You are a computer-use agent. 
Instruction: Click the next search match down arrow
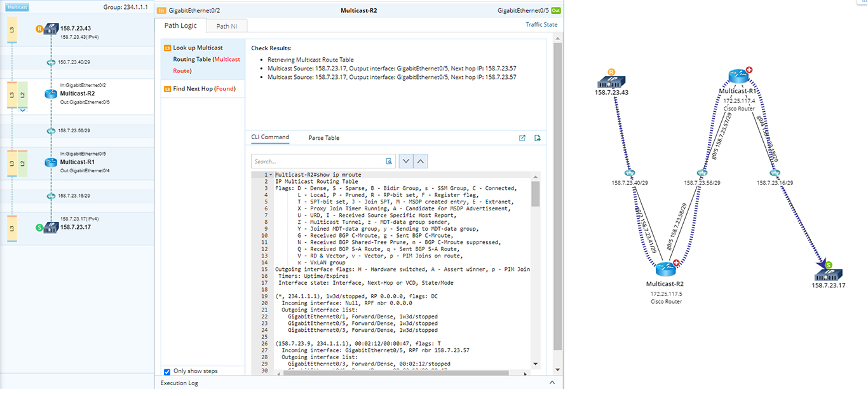406,161
